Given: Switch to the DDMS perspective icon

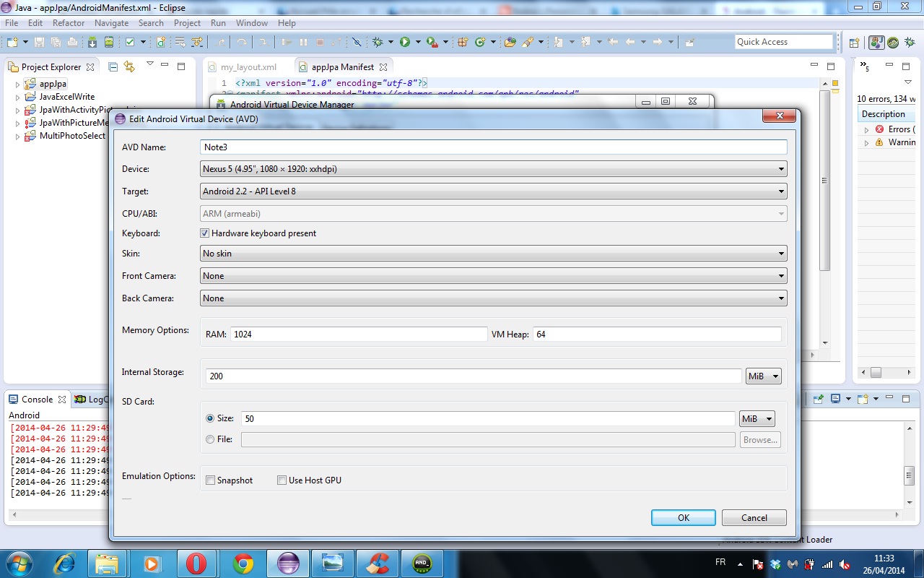Looking at the screenshot, I should (x=893, y=43).
